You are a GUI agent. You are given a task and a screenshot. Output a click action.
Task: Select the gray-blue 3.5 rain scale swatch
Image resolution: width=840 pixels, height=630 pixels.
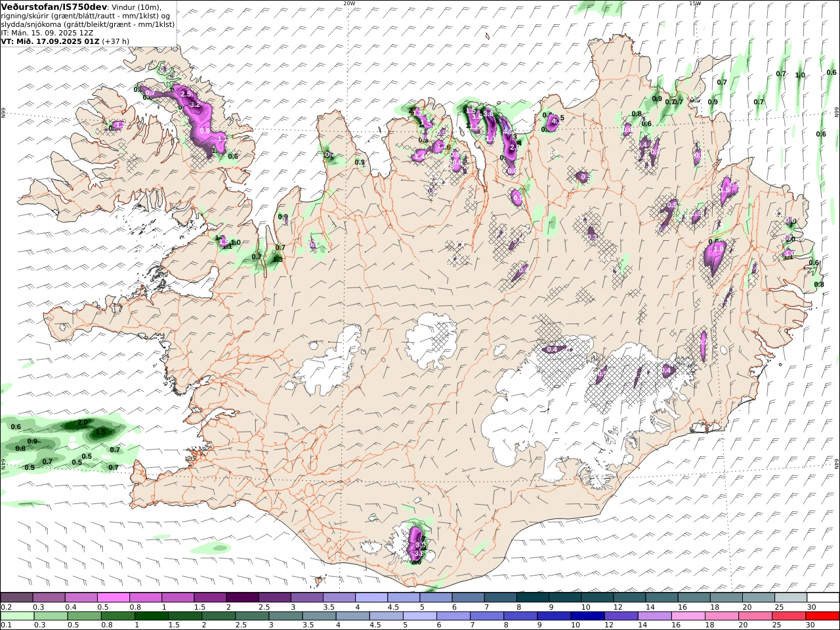(x=319, y=616)
